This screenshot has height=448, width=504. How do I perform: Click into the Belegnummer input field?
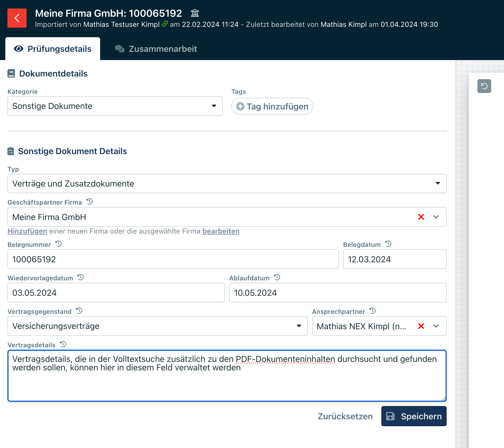173,259
